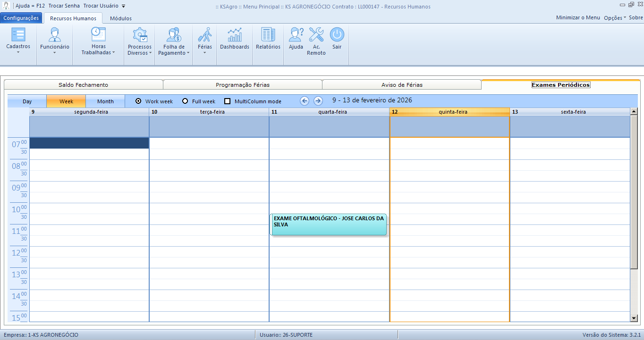The height and width of the screenshot is (340, 644).
Task: Select the Work week radio button
Action: coord(138,101)
